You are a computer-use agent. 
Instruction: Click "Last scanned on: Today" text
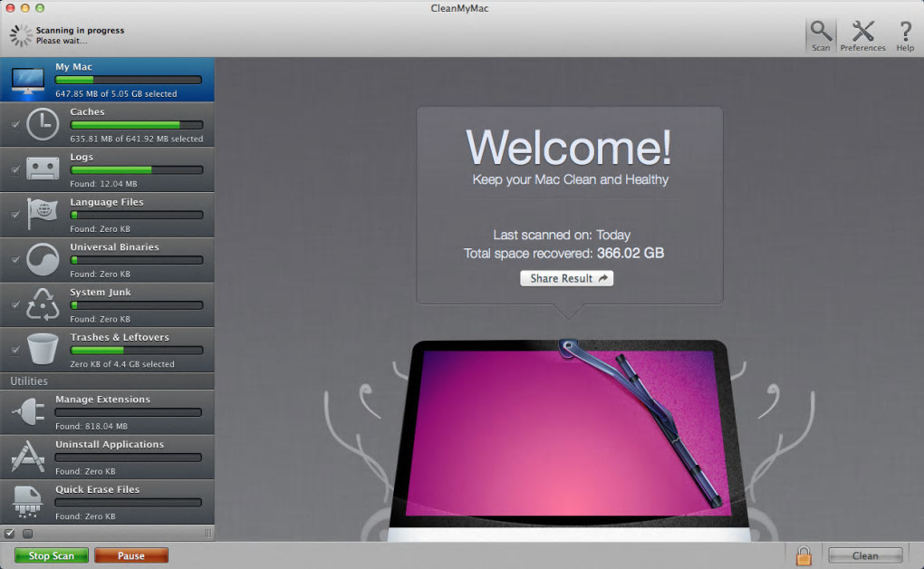pos(562,235)
